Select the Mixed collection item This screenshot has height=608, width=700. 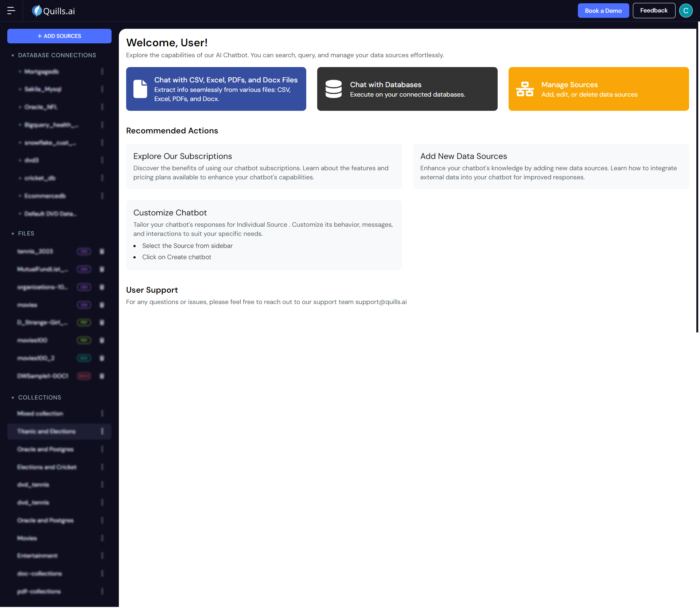pos(40,413)
